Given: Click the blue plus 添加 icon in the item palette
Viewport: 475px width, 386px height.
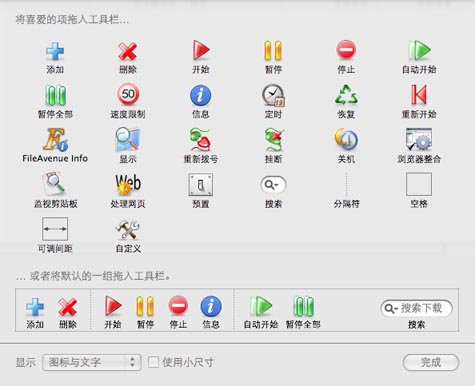Looking at the screenshot, I should 55,51.
